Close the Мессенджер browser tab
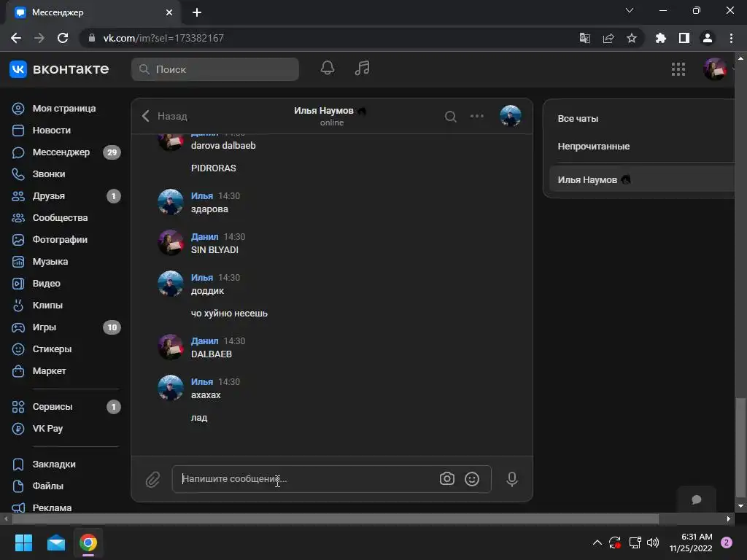 point(169,12)
